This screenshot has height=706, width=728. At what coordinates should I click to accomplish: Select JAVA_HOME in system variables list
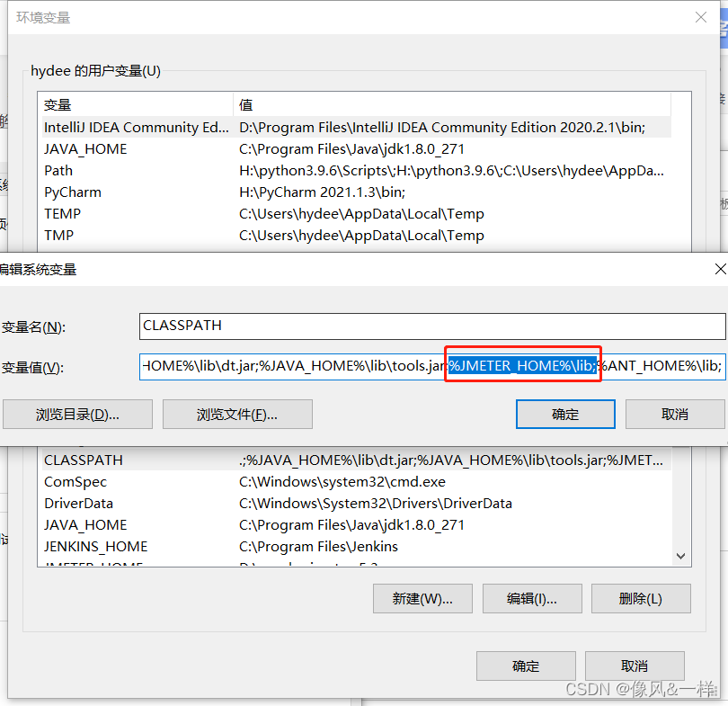[x=356, y=525]
